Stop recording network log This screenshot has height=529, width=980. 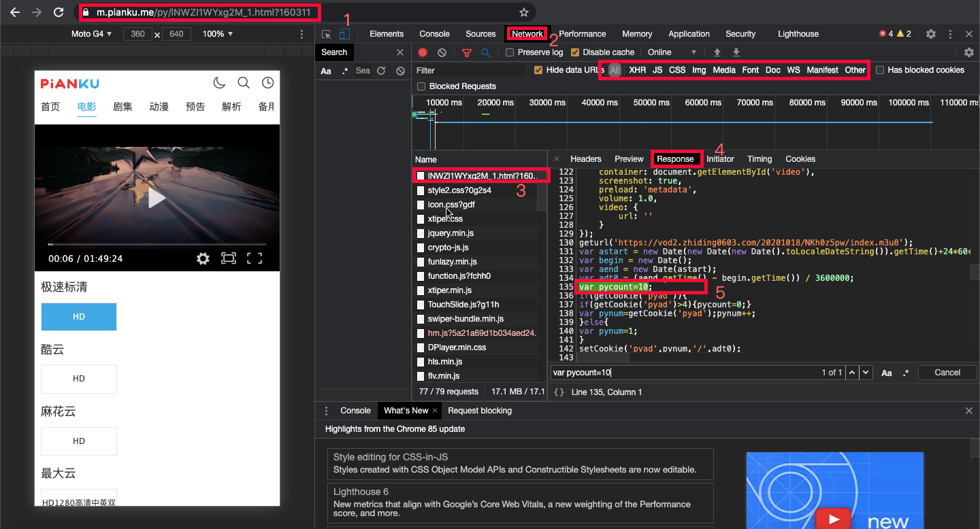coord(423,52)
